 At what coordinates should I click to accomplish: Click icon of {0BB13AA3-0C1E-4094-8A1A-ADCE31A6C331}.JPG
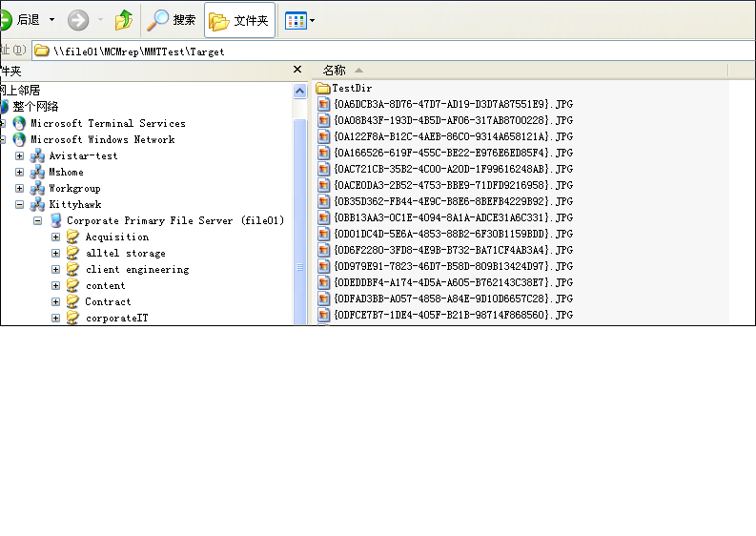(323, 217)
